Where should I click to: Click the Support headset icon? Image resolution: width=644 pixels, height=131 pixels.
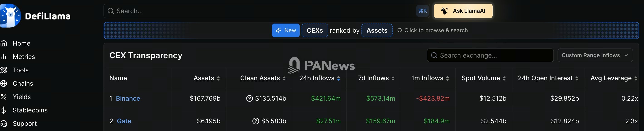(4, 124)
